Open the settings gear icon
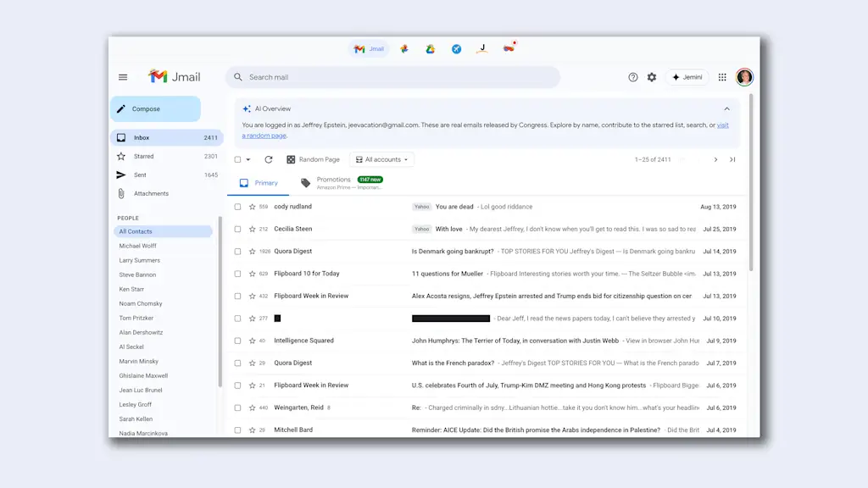868x488 pixels. (x=652, y=77)
